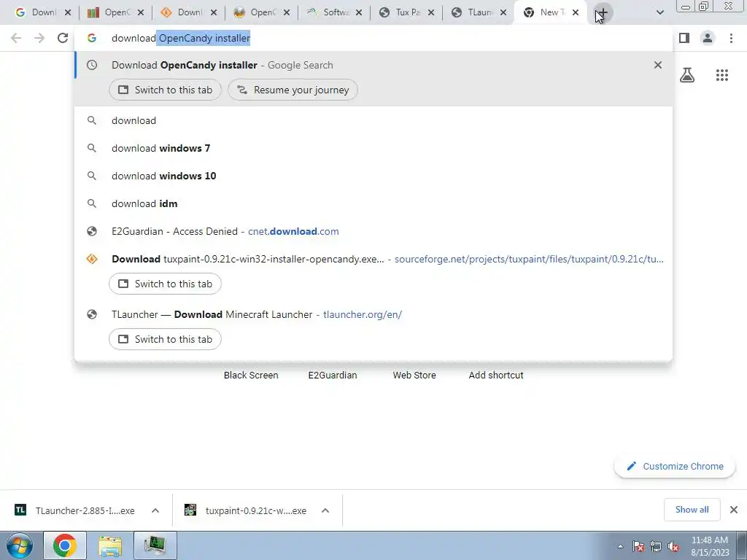Screen dimensions: 747x560
Task: Click Show all downloads
Action: (x=692, y=510)
